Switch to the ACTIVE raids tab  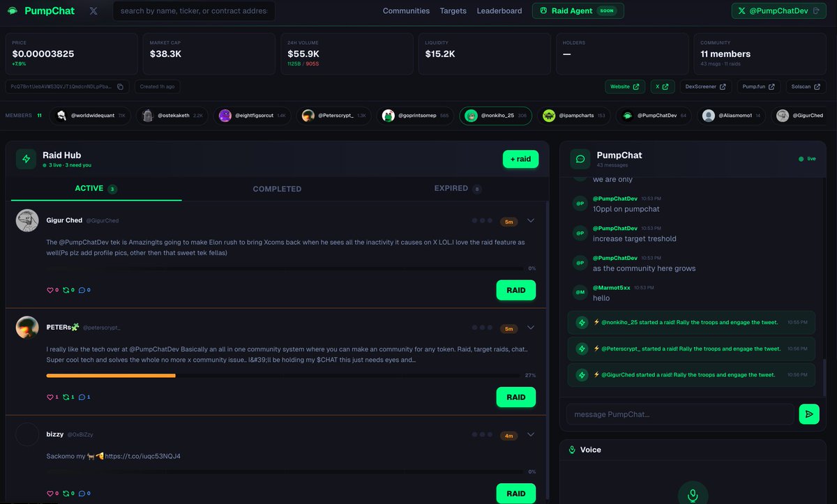pyautogui.click(x=96, y=189)
